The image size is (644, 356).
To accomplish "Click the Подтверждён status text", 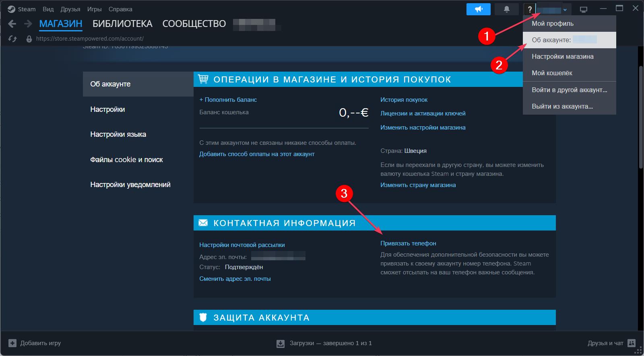I will coord(244,267).
